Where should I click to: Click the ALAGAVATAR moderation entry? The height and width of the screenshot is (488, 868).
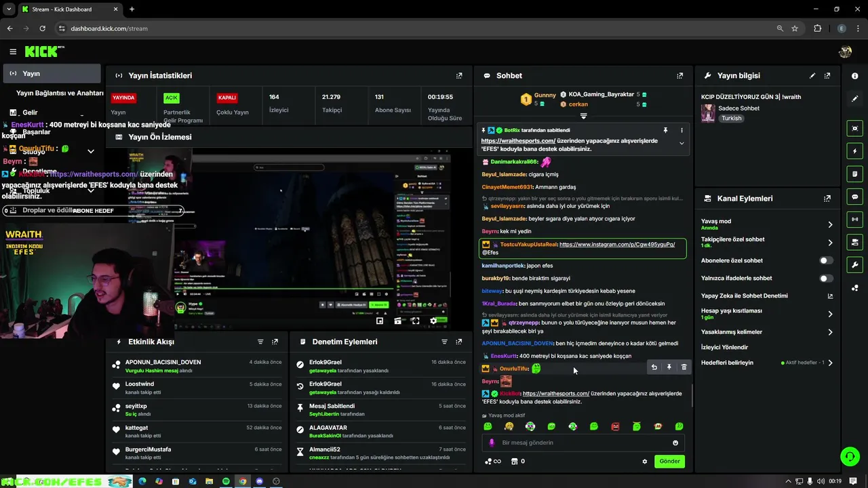tap(380, 432)
